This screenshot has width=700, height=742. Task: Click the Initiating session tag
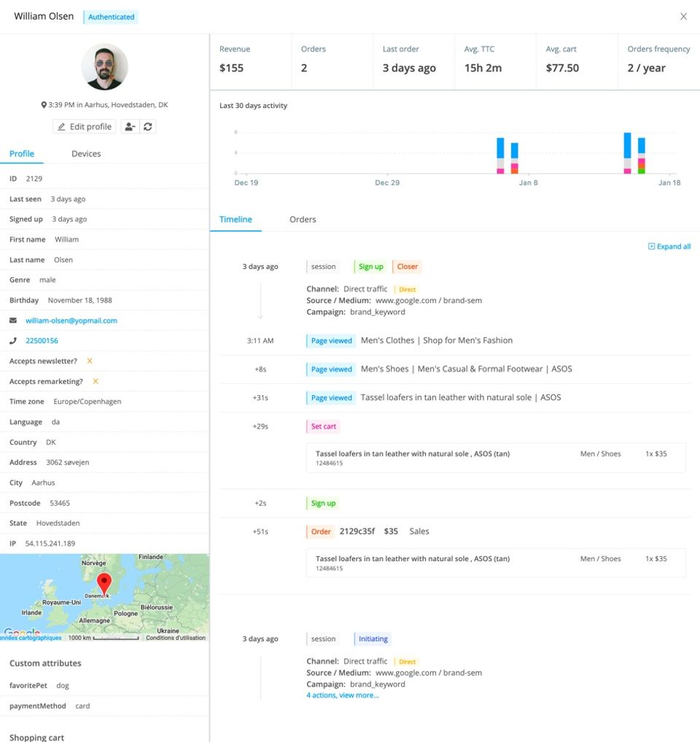pos(373,638)
